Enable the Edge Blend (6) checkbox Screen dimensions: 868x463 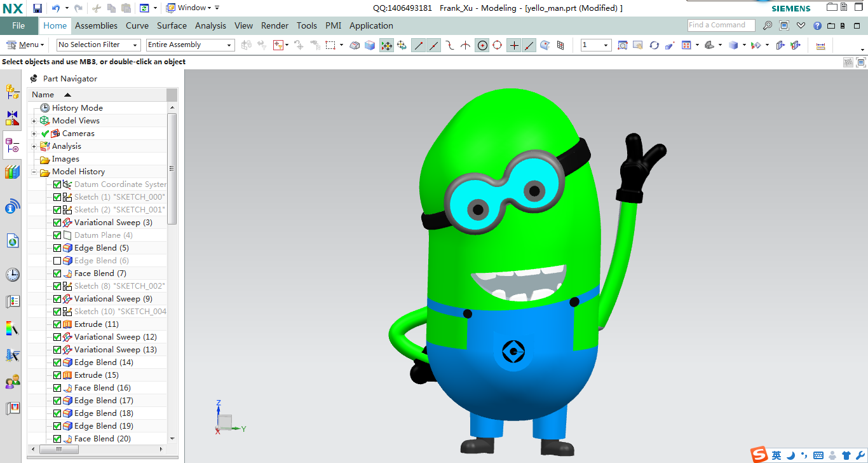click(x=57, y=261)
